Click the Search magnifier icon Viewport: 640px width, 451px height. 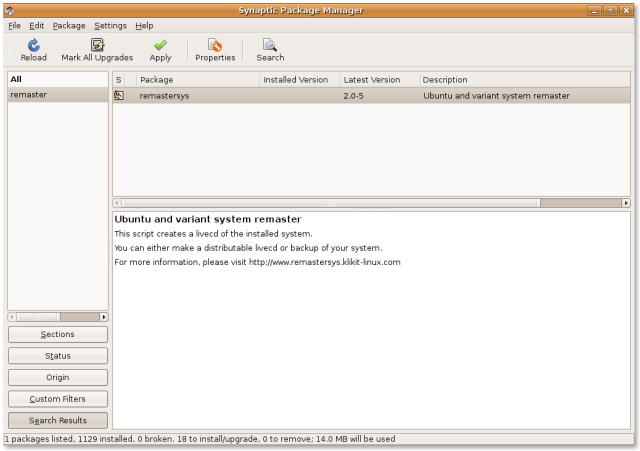pos(270,46)
